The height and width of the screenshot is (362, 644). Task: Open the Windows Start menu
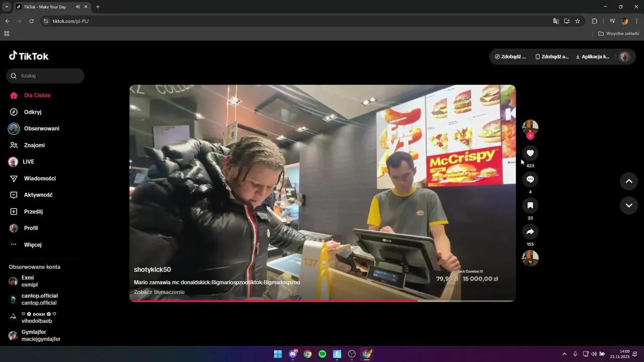pyautogui.click(x=278, y=354)
